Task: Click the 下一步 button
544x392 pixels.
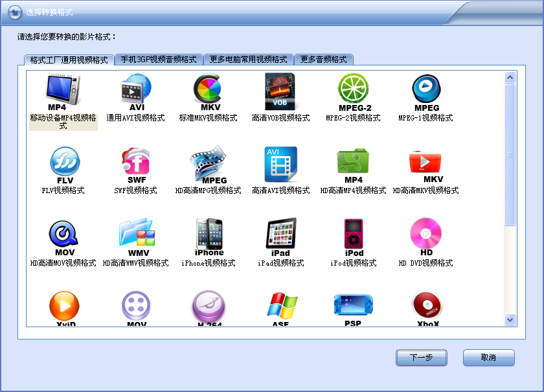Action: (421, 358)
